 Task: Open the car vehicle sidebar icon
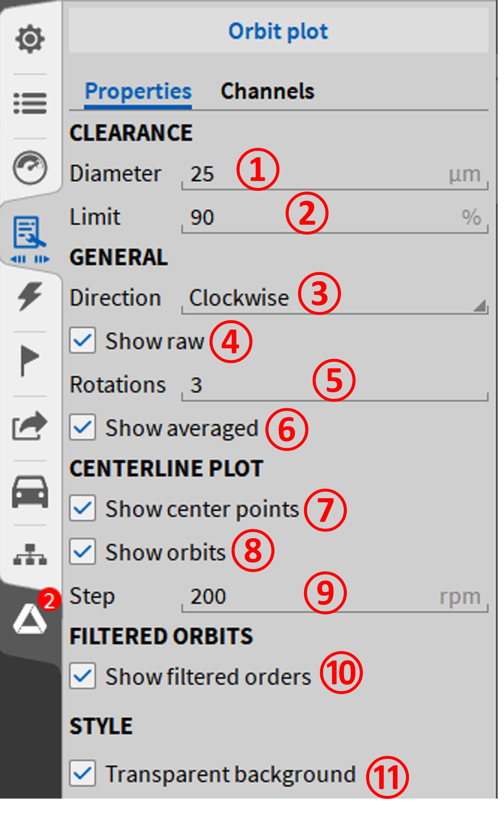pos(30,491)
